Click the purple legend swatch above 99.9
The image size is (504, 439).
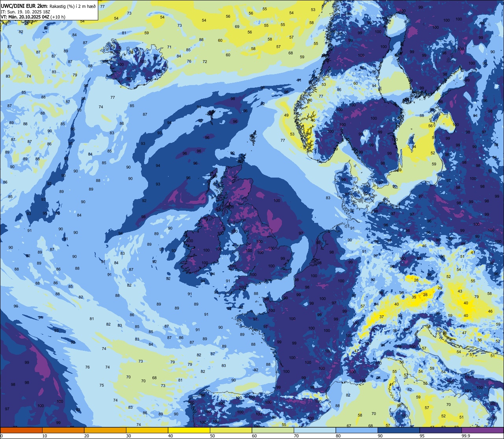[x=482, y=430]
